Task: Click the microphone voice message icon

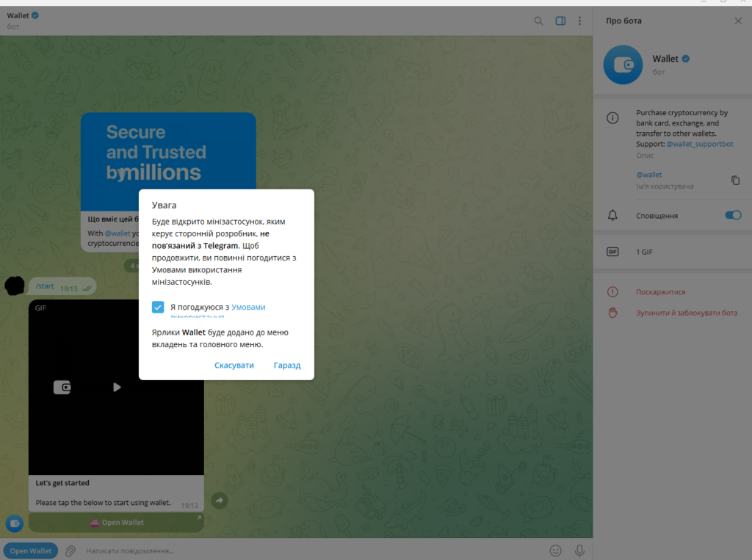Action: (579, 550)
